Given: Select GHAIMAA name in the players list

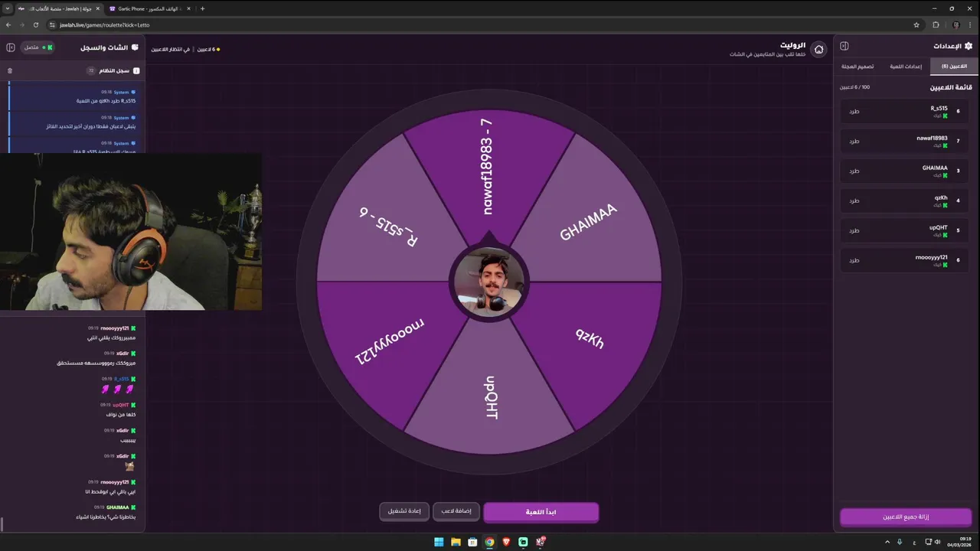Looking at the screenshot, I should (935, 168).
